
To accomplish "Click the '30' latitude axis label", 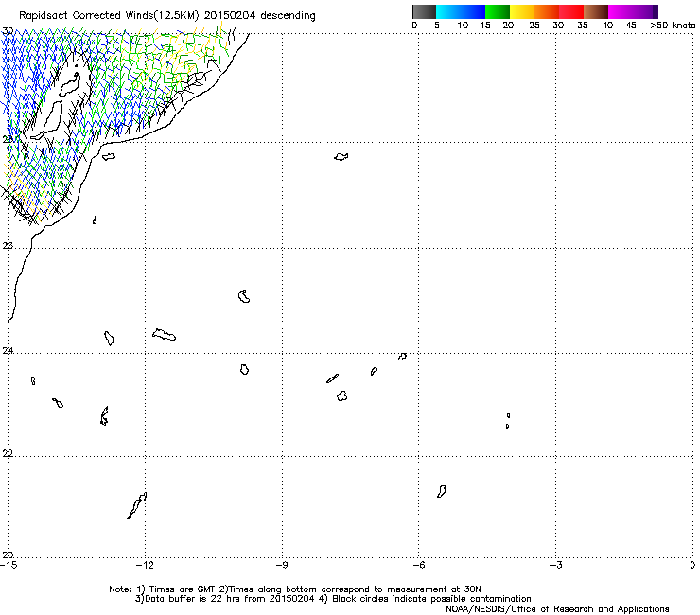I will click(8, 31).
